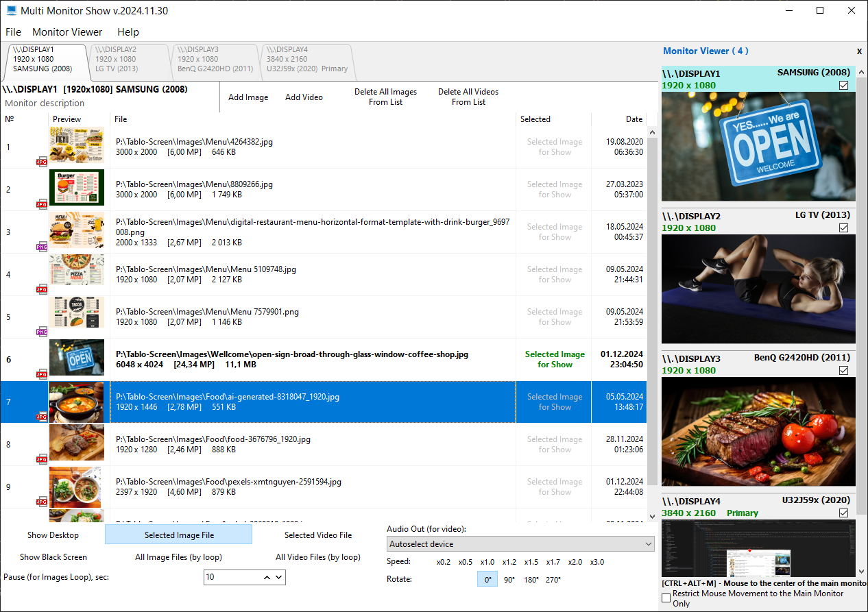Enable Restrict Mouse Movement to Main Monitor
This screenshot has width=868, height=612.
pyautogui.click(x=666, y=598)
